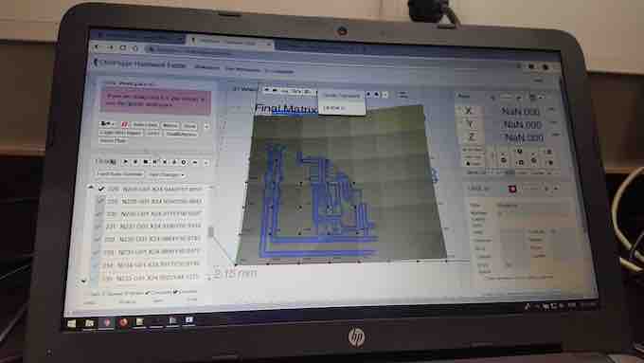Click the browser back button
This screenshot has width=644, height=363.
tap(98, 47)
